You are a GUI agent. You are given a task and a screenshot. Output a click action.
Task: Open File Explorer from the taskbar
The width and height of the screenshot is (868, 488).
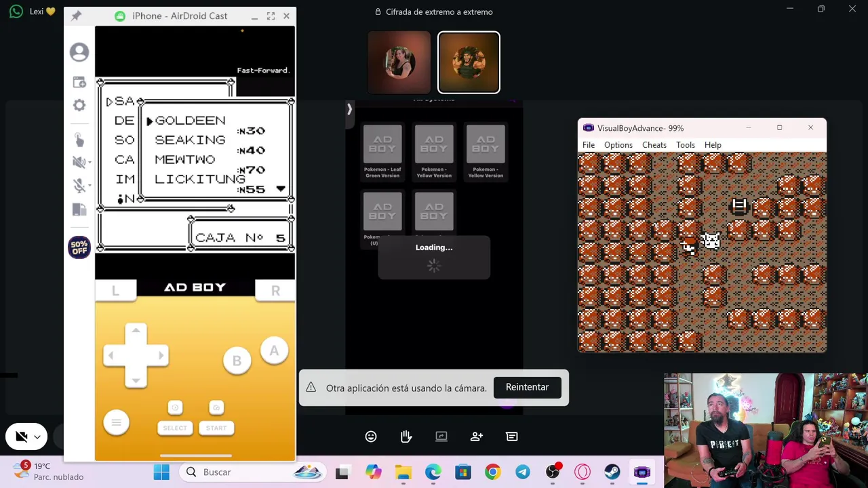(x=403, y=472)
